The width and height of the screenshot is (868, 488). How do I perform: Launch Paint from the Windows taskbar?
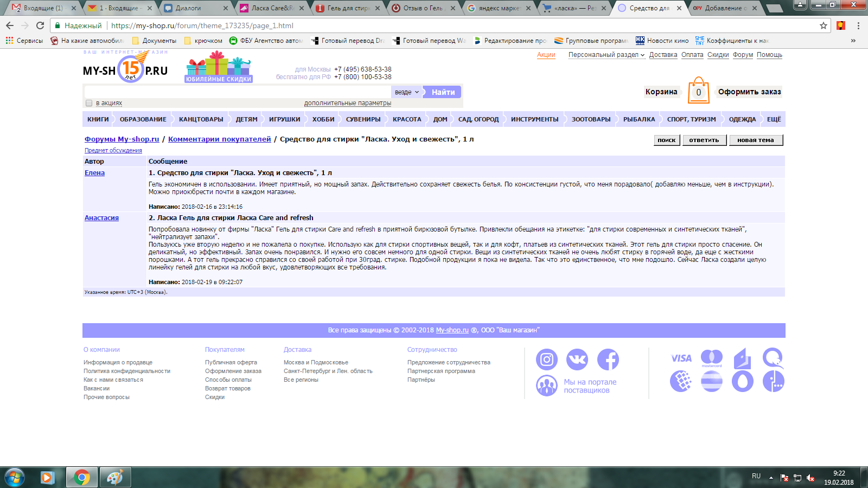pyautogui.click(x=115, y=477)
